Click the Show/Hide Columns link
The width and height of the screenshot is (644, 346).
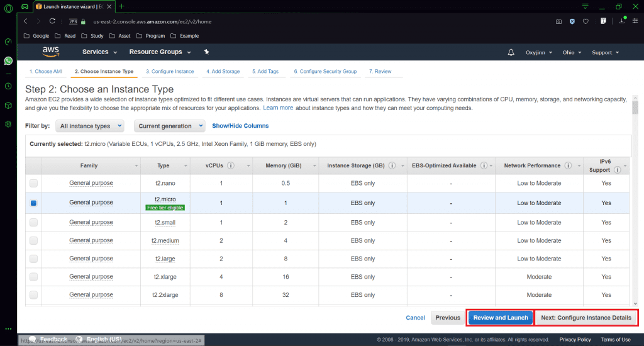coord(240,126)
